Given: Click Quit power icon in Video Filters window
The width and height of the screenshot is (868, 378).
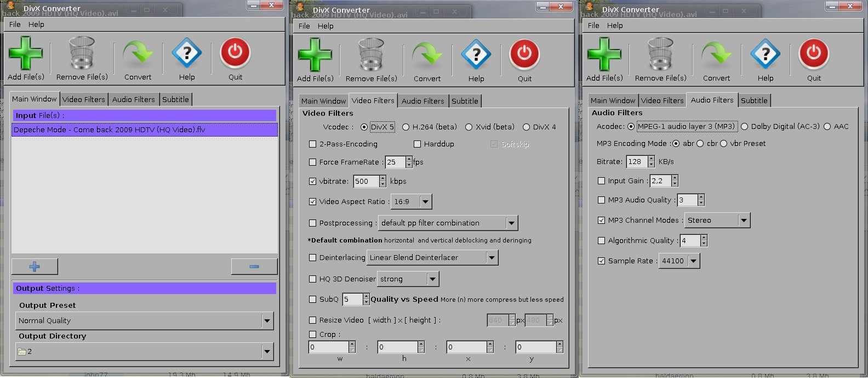Looking at the screenshot, I should (x=524, y=55).
